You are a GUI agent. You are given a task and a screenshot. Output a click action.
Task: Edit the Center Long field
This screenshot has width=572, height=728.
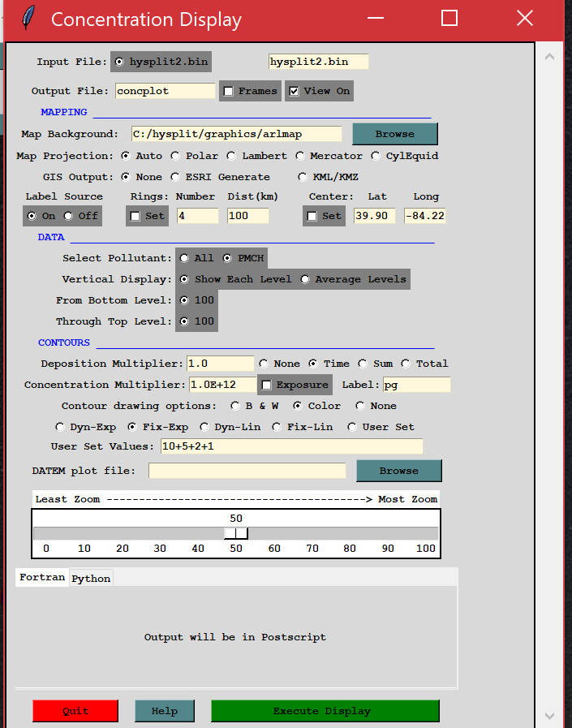click(425, 215)
